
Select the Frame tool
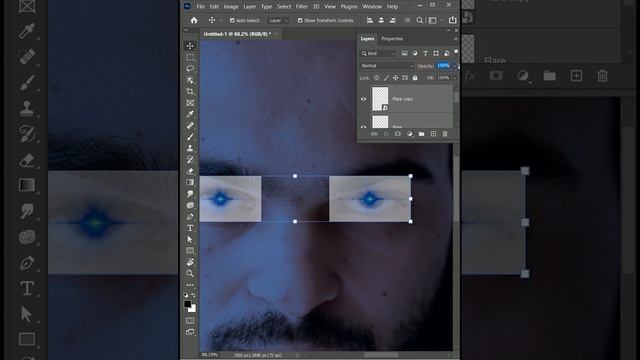(x=190, y=103)
